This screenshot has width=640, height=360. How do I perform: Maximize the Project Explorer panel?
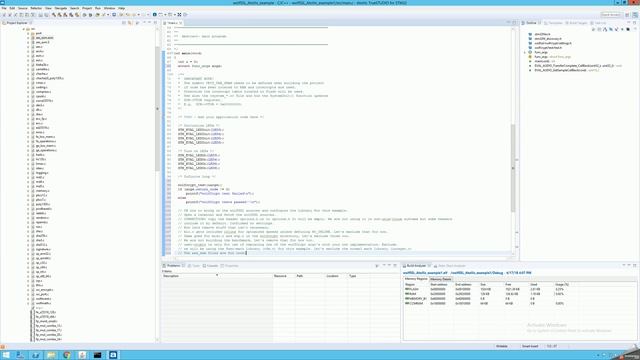(155, 23)
